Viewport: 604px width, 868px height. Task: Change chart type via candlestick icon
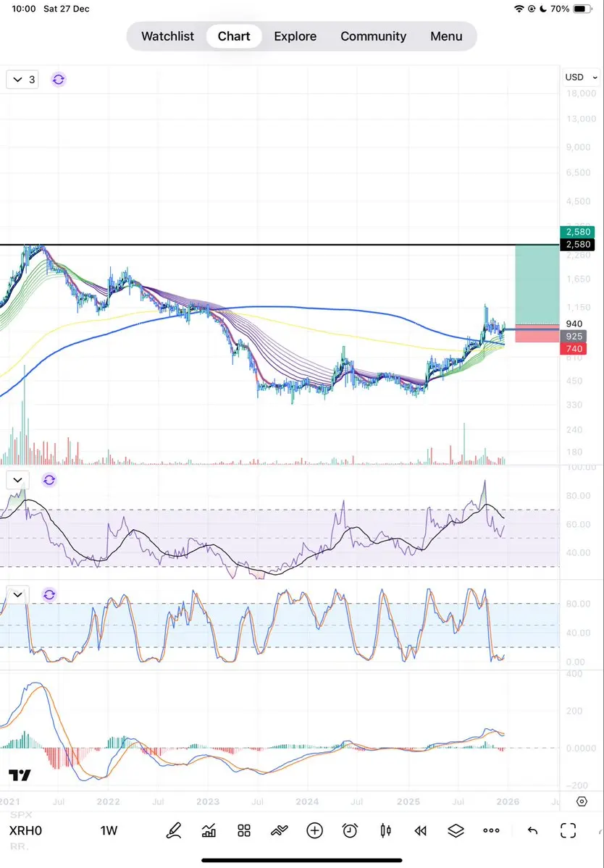click(386, 830)
